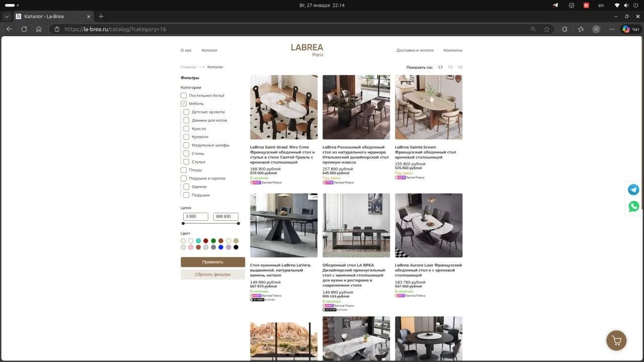Open the Каталог menu item

click(x=209, y=50)
